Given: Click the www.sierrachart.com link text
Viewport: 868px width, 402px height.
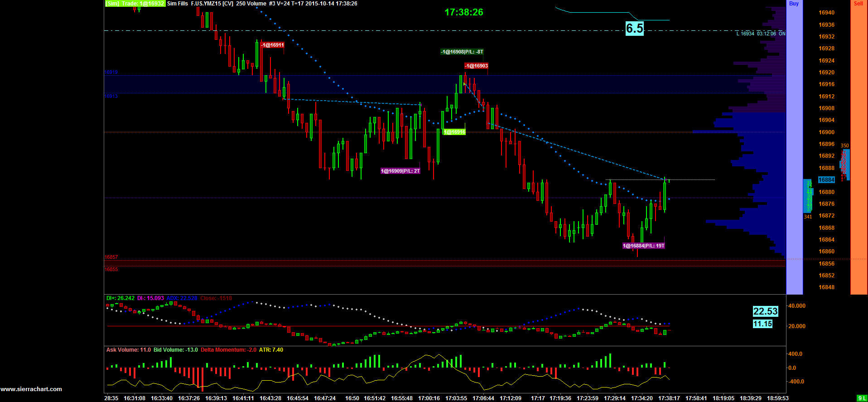Looking at the screenshot, I should coord(31,389).
